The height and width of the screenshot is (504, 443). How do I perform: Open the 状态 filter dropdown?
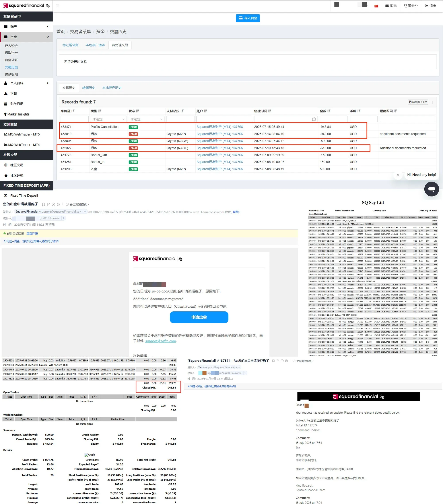pyautogui.click(x=146, y=119)
